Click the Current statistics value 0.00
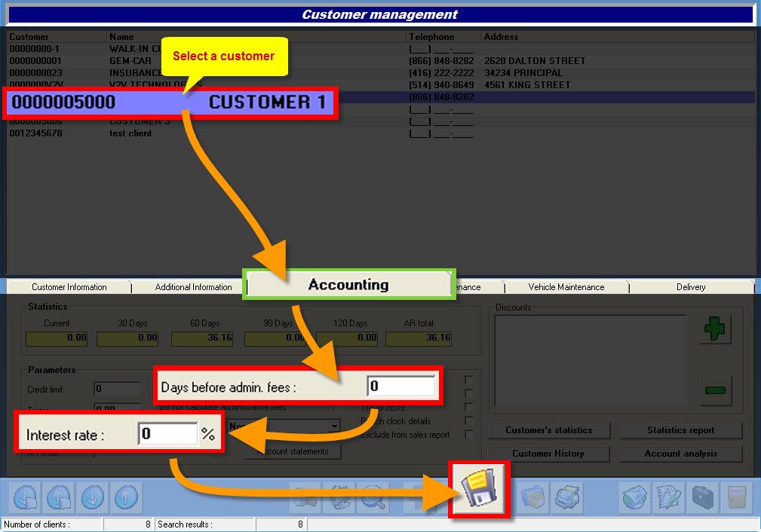This screenshot has width=761, height=532. (x=57, y=338)
